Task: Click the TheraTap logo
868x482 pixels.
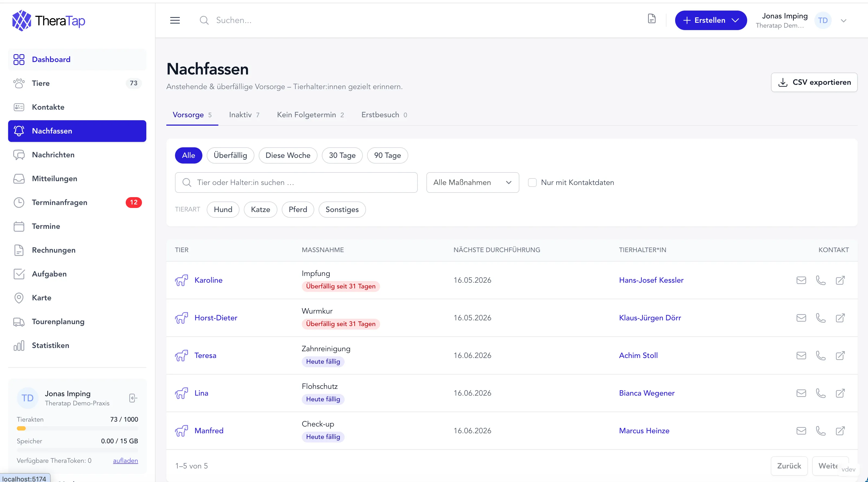Action: point(49,21)
